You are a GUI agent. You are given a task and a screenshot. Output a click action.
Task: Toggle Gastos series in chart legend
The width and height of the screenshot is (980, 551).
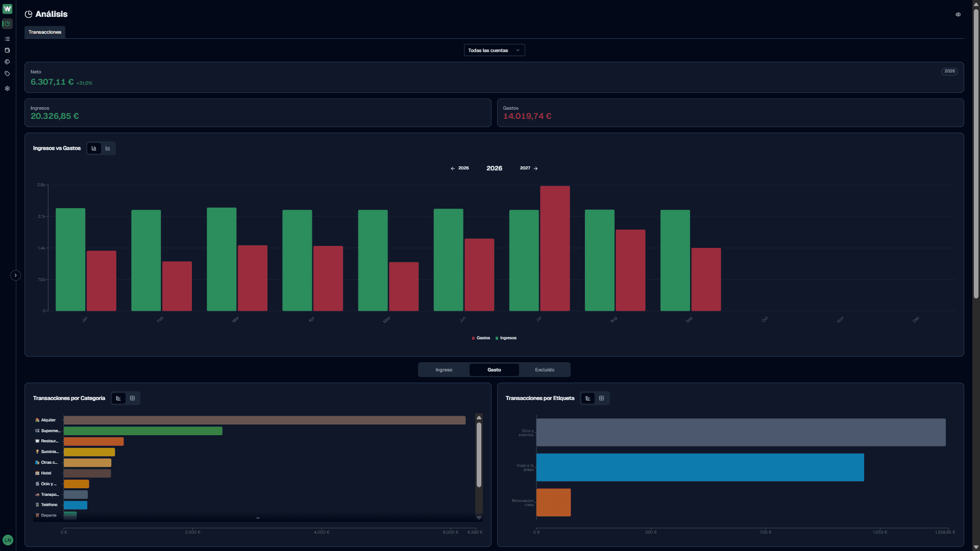coord(481,338)
